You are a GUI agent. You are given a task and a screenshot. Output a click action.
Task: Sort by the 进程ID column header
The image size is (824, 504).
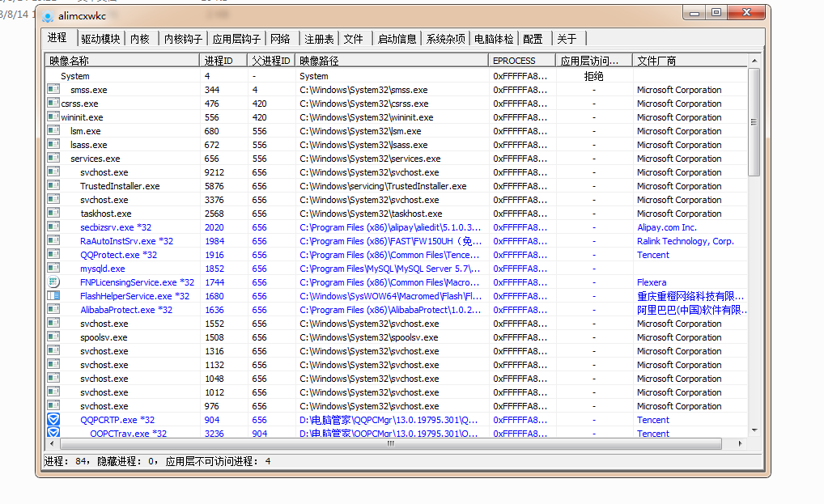coord(223,61)
